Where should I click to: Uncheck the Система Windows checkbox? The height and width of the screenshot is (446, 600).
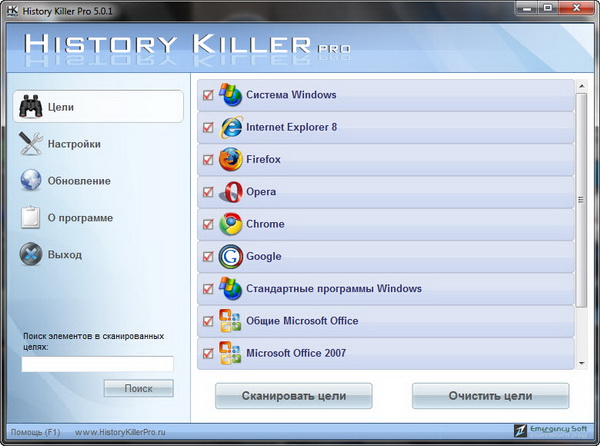tap(208, 96)
